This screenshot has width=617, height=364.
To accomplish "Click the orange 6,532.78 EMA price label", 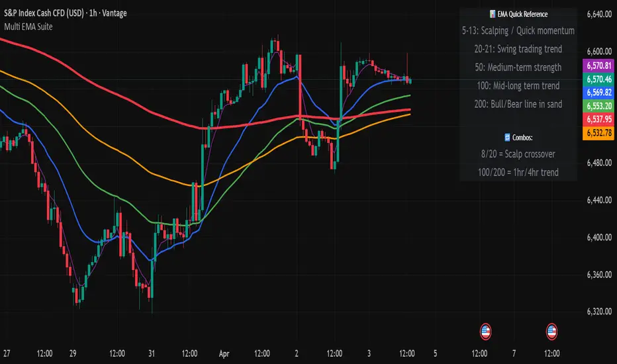I will click(599, 133).
